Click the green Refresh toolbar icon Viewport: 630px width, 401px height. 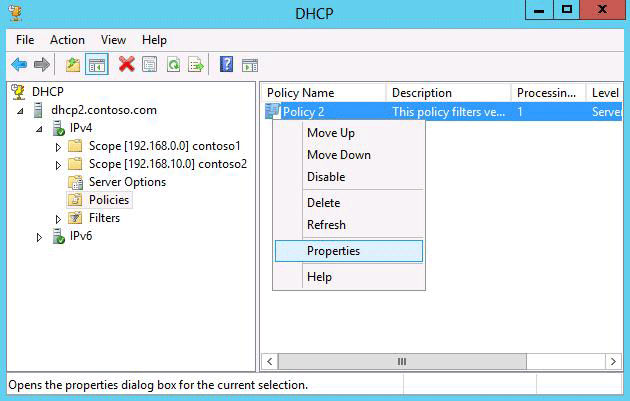[173, 64]
